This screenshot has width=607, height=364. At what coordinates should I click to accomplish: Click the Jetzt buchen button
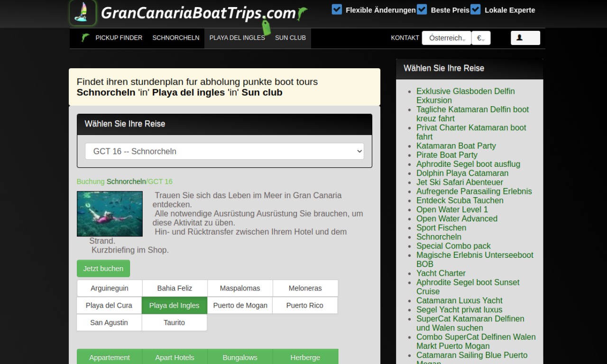(103, 268)
